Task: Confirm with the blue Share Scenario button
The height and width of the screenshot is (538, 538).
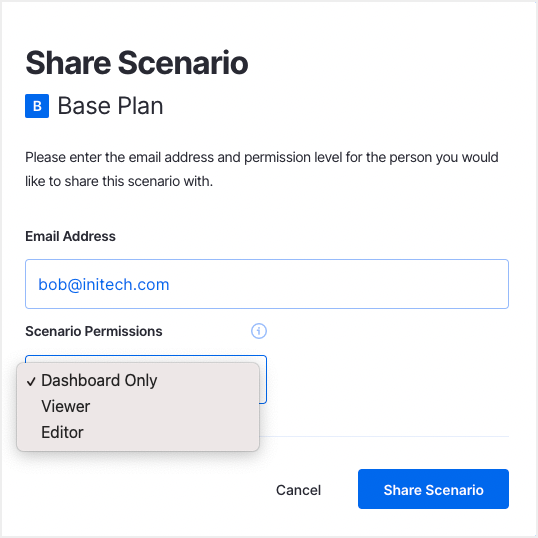Action: pyautogui.click(x=433, y=489)
